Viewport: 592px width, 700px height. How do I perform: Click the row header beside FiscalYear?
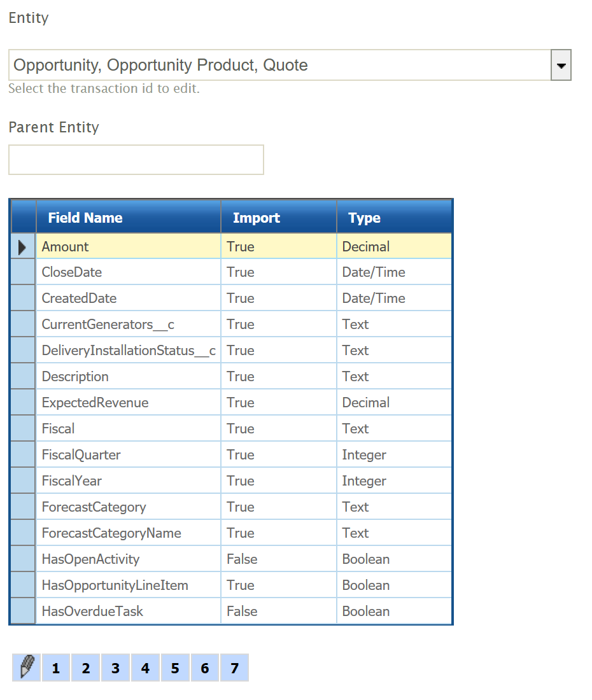24,481
